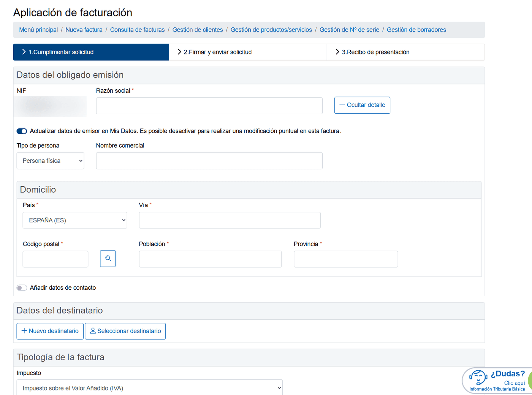Click the Clic aquí help text

point(515,383)
